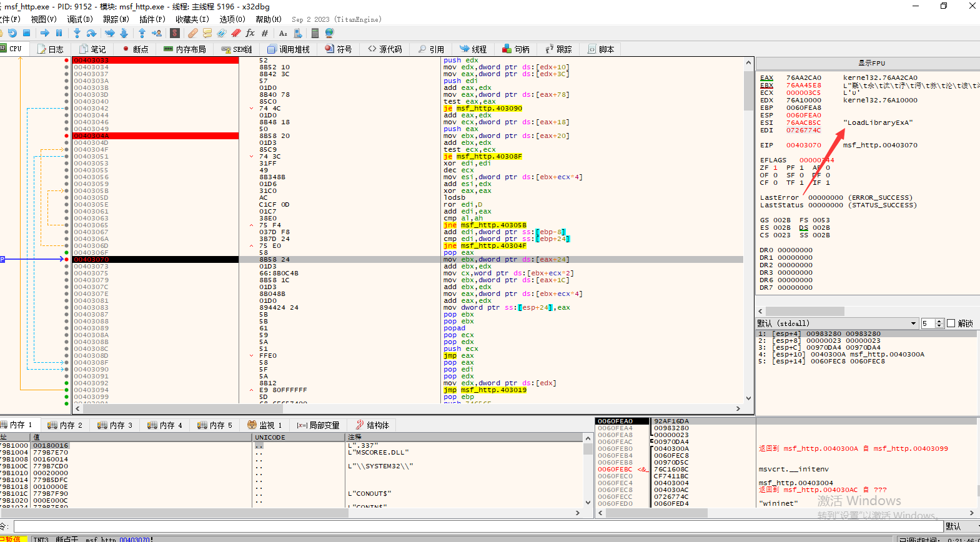Open the functions fx icon
The height and width of the screenshot is (542, 980).
click(x=250, y=33)
